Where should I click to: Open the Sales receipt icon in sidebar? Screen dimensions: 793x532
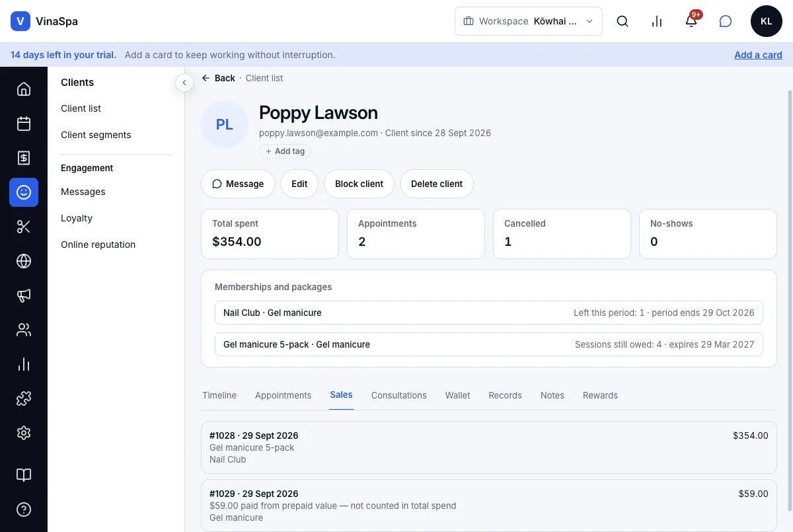pos(24,158)
